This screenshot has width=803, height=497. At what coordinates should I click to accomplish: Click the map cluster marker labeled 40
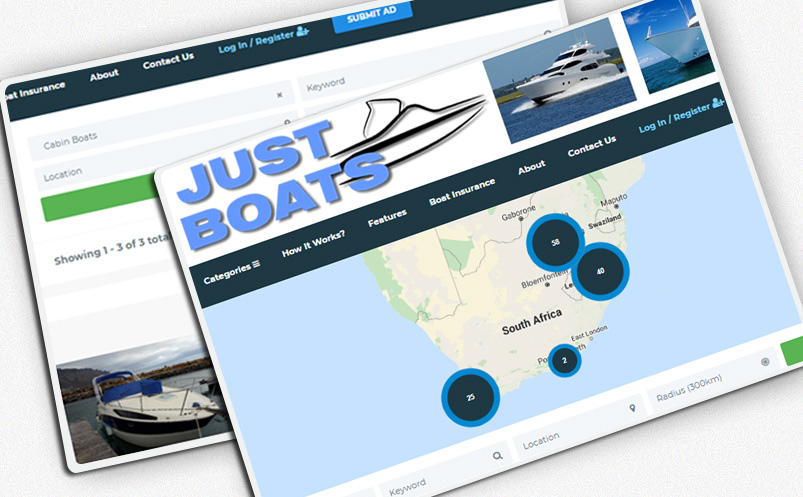tap(600, 271)
